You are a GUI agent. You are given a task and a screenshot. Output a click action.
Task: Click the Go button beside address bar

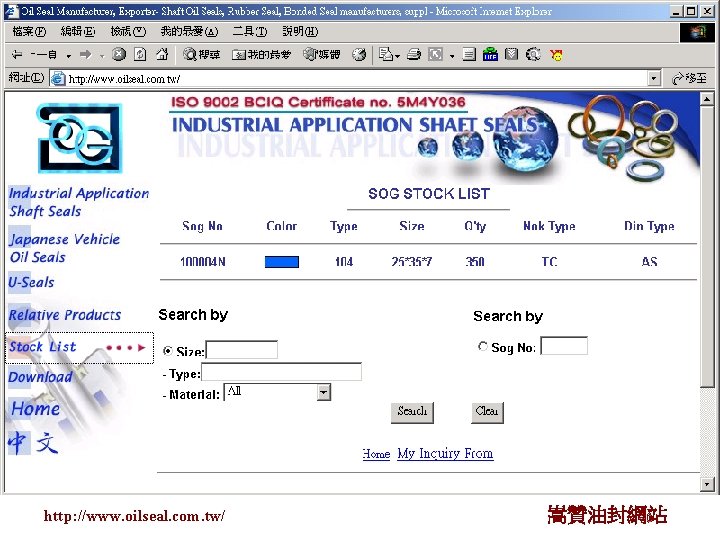(x=689, y=79)
